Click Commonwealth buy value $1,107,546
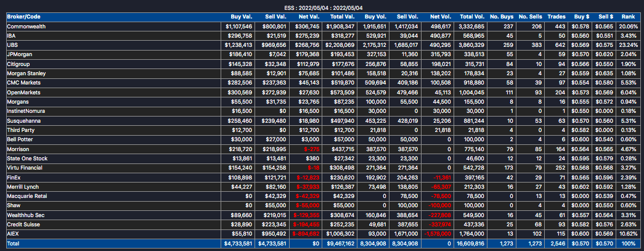Image resolution: width=644 pixels, height=251 pixels. click(x=238, y=27)
